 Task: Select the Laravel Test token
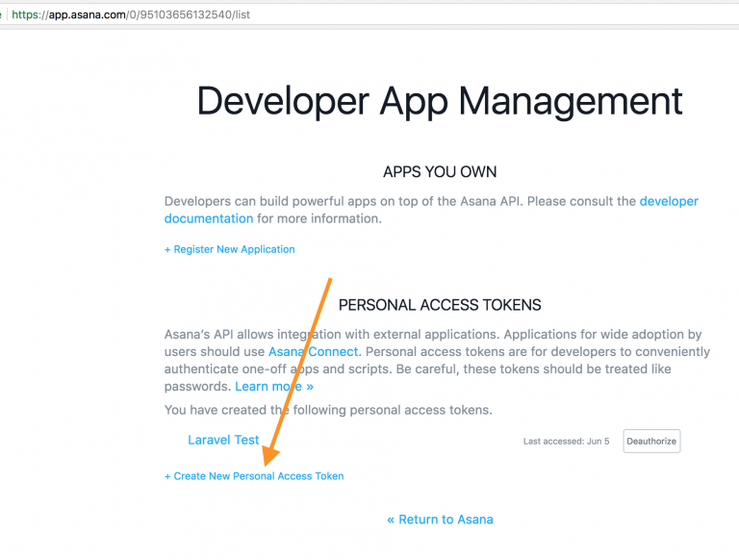[223, 440]
